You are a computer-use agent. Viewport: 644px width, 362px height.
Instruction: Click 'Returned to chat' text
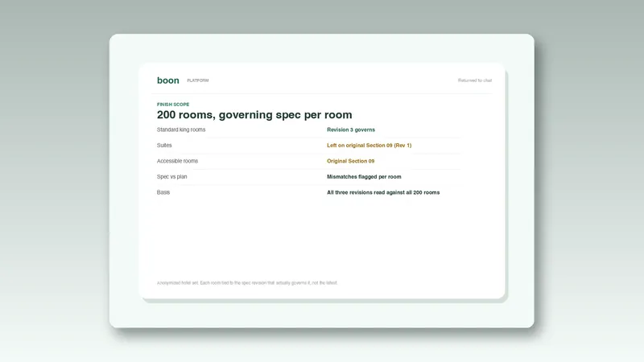475,80
